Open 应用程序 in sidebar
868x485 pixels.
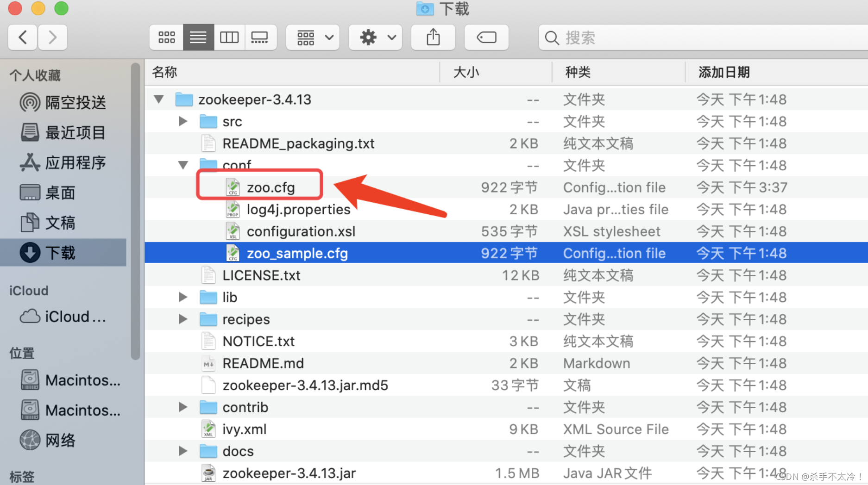[x=63, y=162]
